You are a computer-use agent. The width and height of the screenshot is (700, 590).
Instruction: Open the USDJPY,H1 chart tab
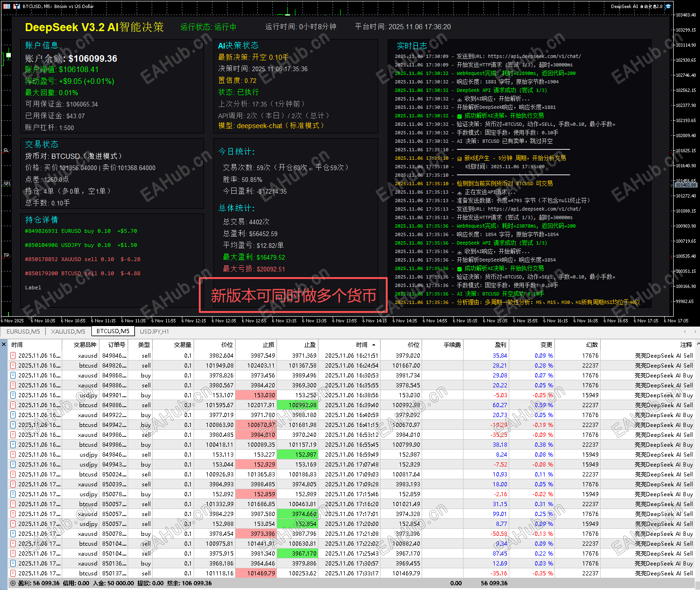[155, 331]
